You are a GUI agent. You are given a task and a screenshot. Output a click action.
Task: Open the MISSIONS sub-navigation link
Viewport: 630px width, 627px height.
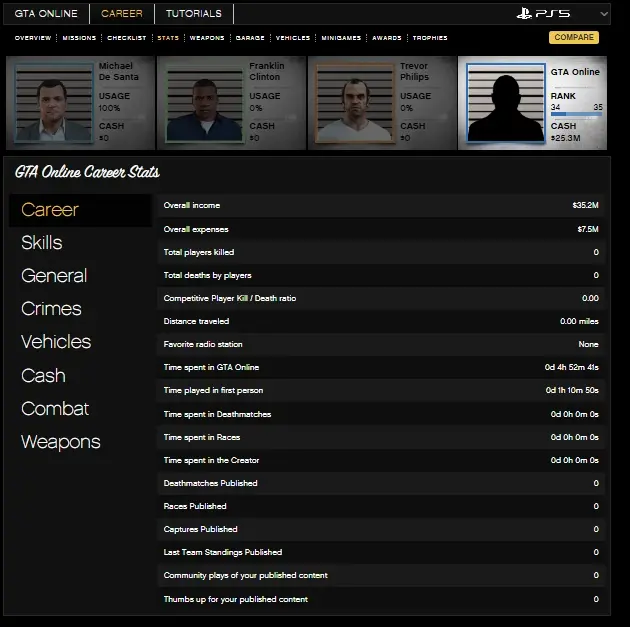coord(79,38)
